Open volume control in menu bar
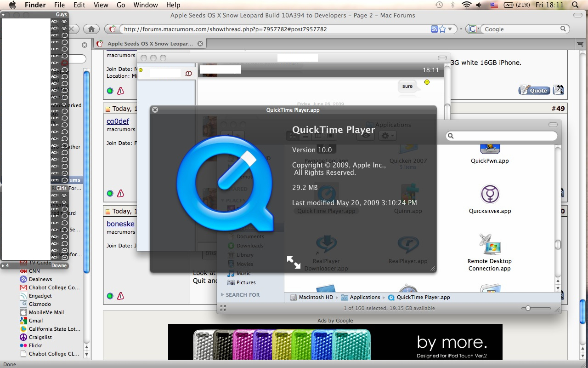 tap(480, 5)
